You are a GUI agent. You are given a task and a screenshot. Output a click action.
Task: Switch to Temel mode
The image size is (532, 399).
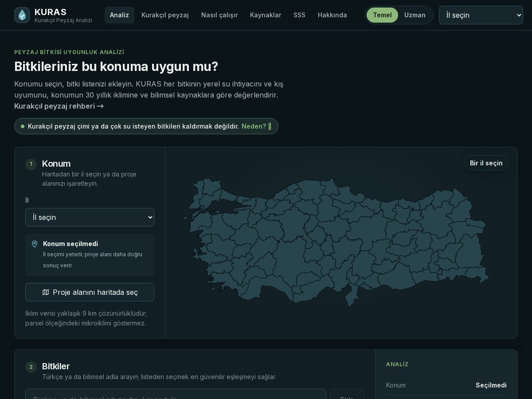click(x=382, y=15)
